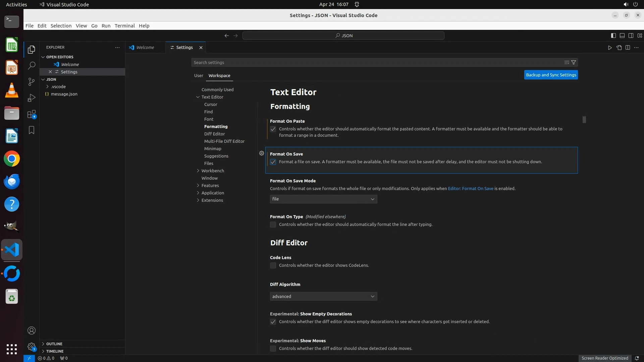Switch to the User settings tab
This screenshot has width=644, height=362.
[x=199, y=75]
